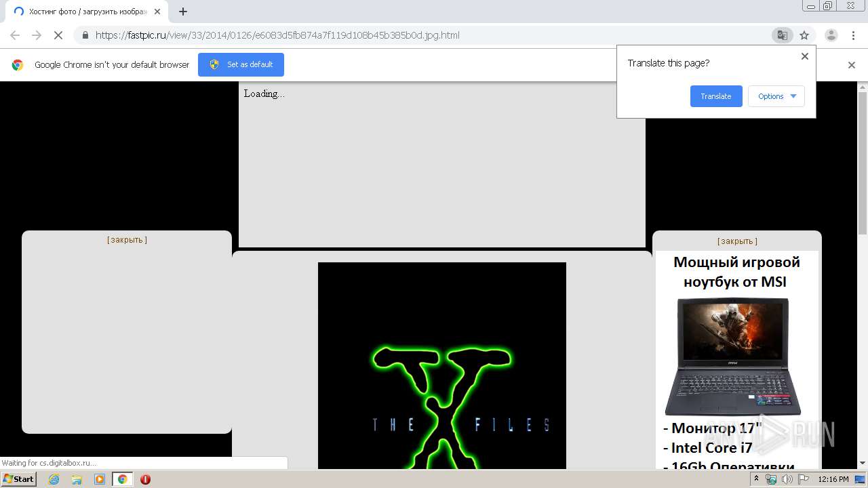Open the network tray icon
Viewport: 868px width, 488px height.
[771, 479]
